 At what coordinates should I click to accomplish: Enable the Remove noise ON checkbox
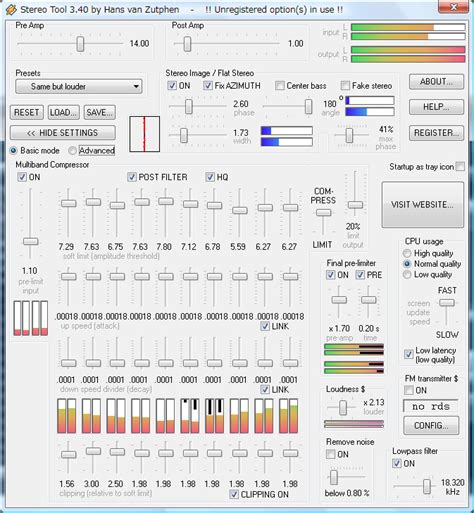coord(330,454)
